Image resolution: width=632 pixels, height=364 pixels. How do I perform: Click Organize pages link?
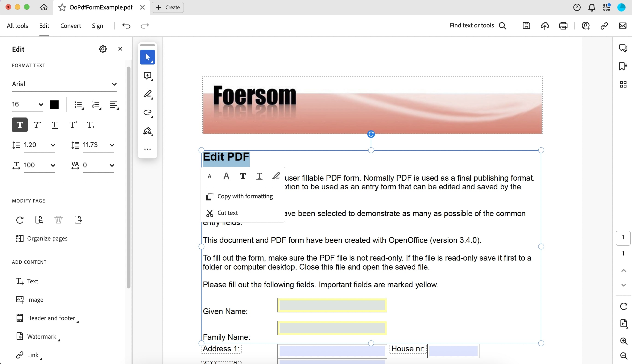tap(47, 238)
